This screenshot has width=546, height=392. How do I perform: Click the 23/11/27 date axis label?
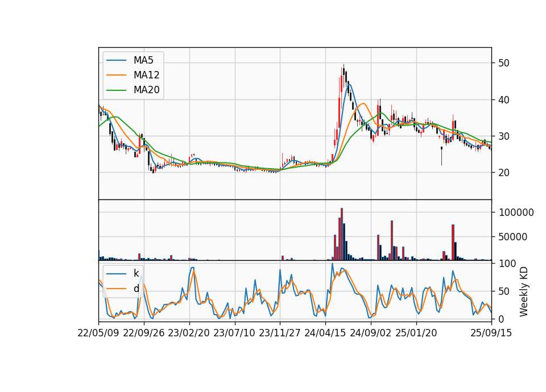pyautogui.click(x=280, y=333)
